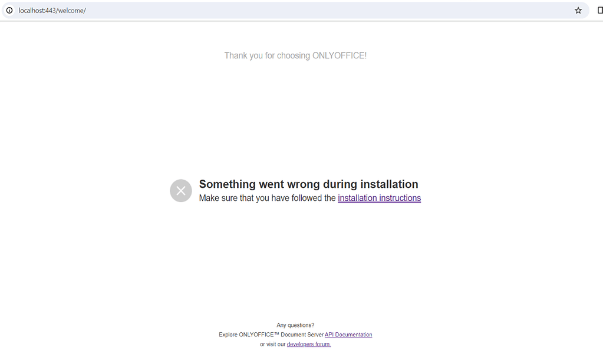Follow the underlined installation instructions hyperlink
The height and width of the screenshot is (364, 603).
click(379, 198)
